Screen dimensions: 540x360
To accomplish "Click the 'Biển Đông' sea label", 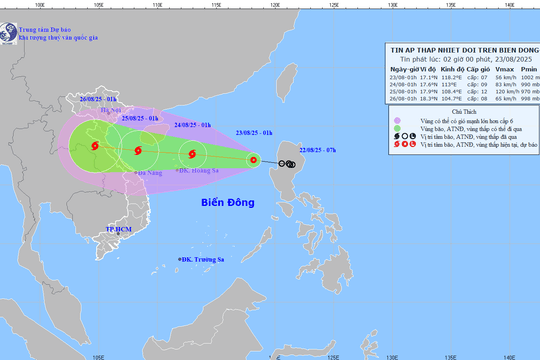I will pos(228,202).
